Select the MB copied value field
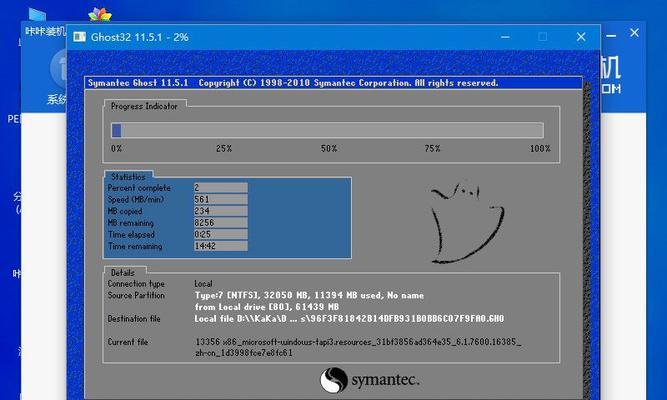This screenshot has height=400, width=667. point(219,210)
